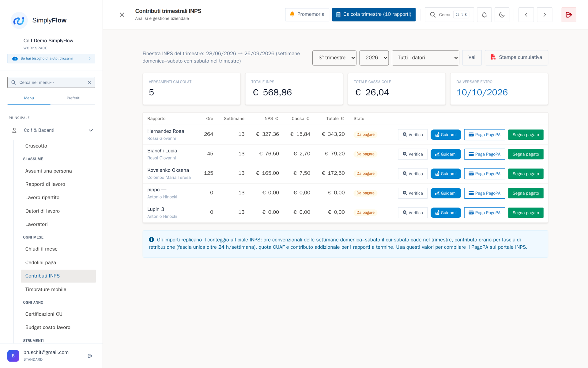
Task: Go to next page arrow
Action: pyautogui.click(x=545, y=15)
